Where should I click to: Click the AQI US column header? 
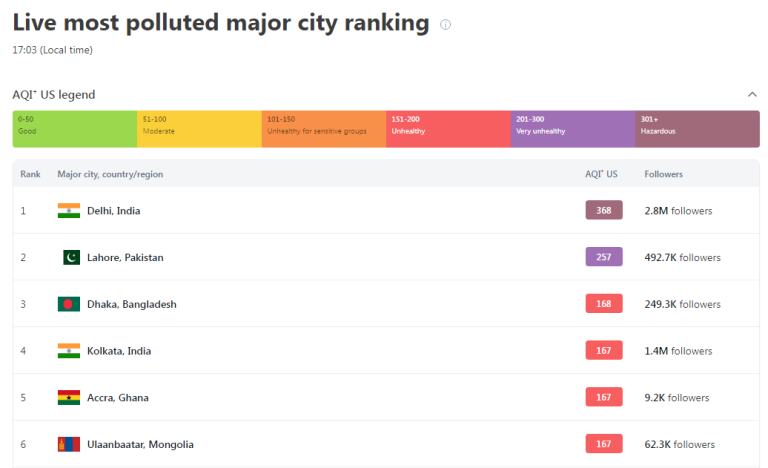pos(601,174)
